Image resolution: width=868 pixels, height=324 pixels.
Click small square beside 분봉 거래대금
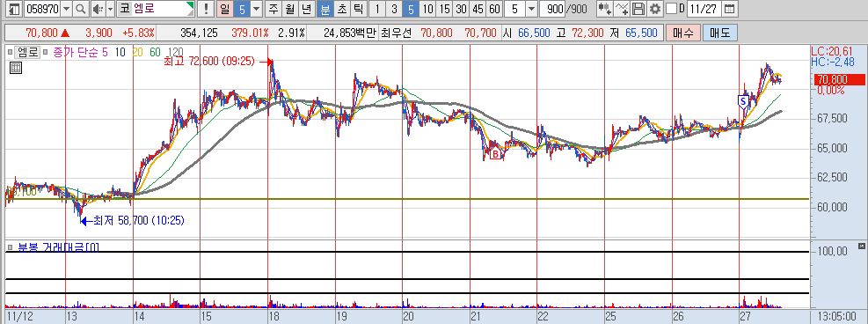tap(10, 247)
